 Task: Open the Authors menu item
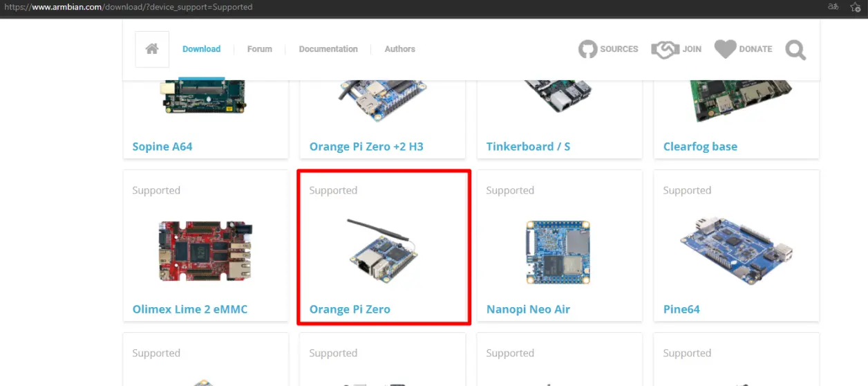click(x=400, y=49)
